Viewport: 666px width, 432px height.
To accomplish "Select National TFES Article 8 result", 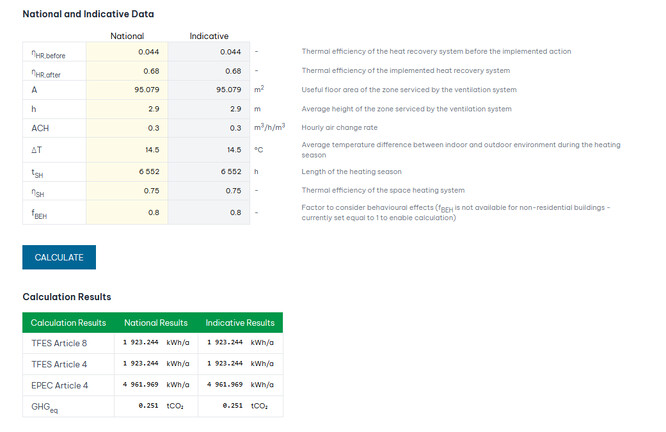I will (x=142, y=343).
